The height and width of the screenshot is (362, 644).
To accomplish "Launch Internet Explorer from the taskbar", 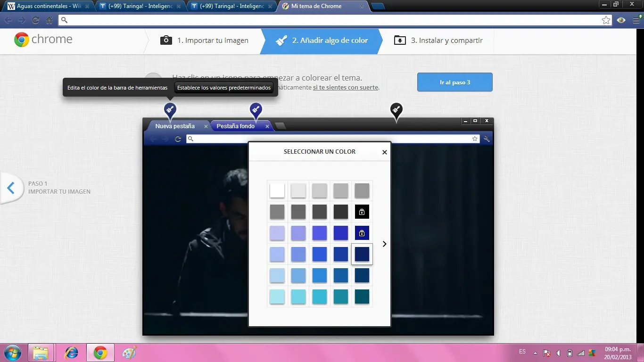I will click(71, 353).
